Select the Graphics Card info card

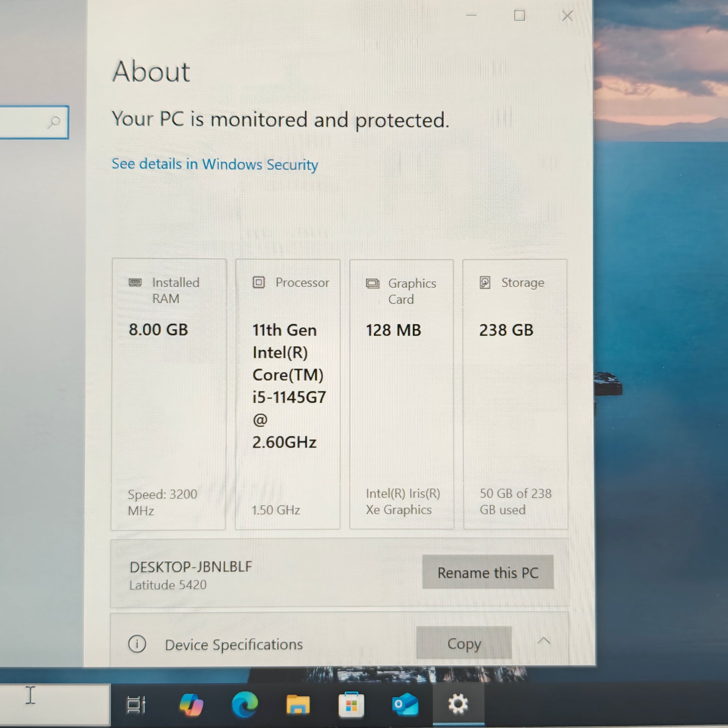402,394
